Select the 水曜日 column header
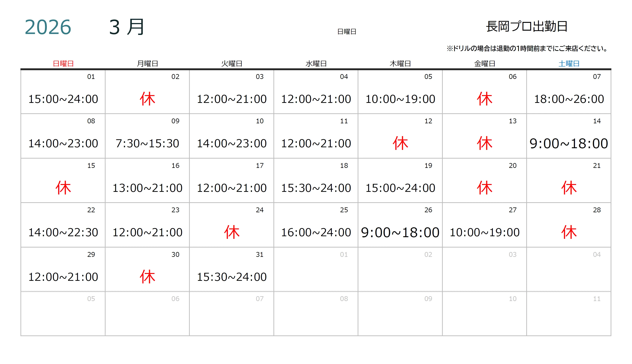 tap(316, 64)
